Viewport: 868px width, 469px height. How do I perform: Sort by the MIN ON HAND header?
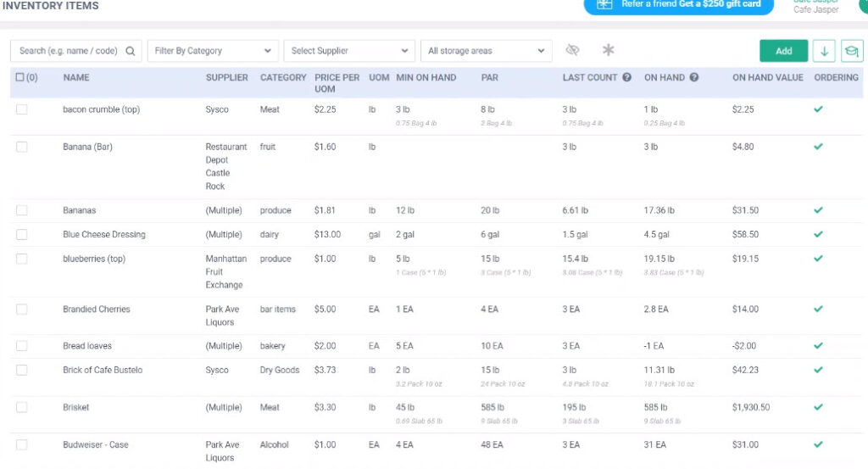tap(426, 77)
